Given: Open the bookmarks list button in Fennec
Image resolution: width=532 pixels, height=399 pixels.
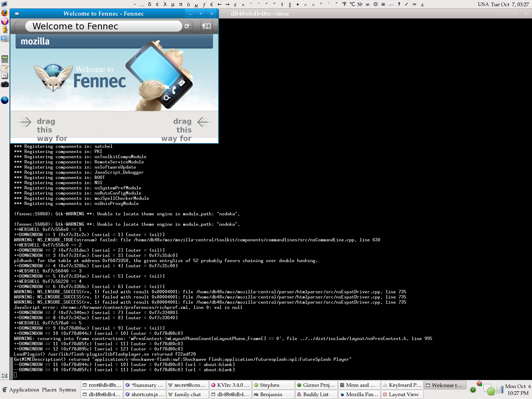Looking at the screenshot, I should (x=207, y=26).
